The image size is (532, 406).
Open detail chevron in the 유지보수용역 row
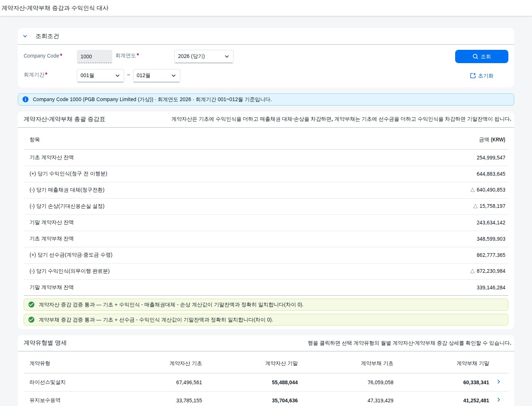coord(499,400)
